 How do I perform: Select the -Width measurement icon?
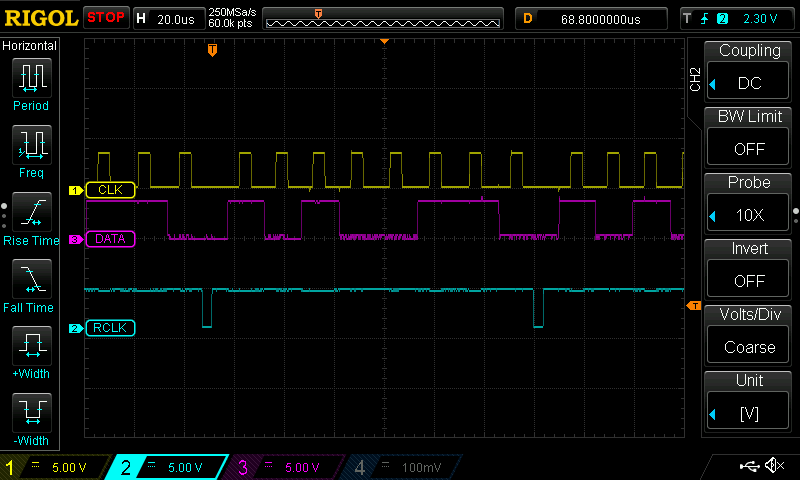click(32, 413)
